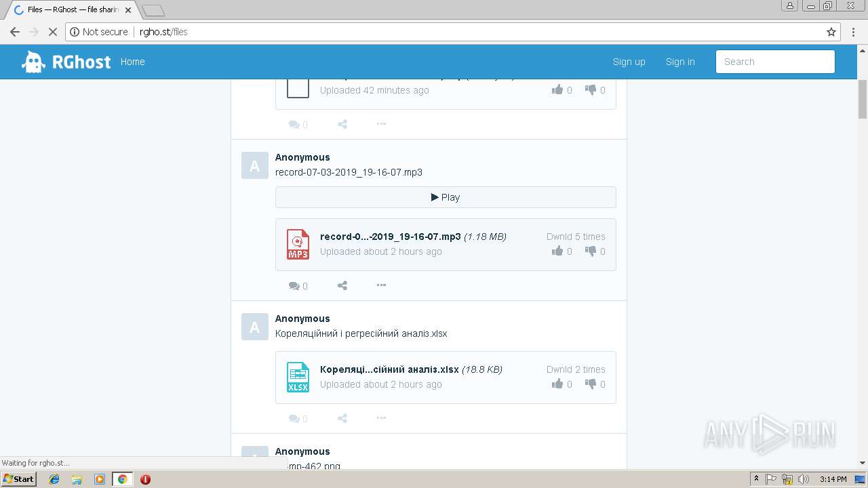Open Anonymous author of png post
This screenshot has height=488, width=868.
[302, 451]
